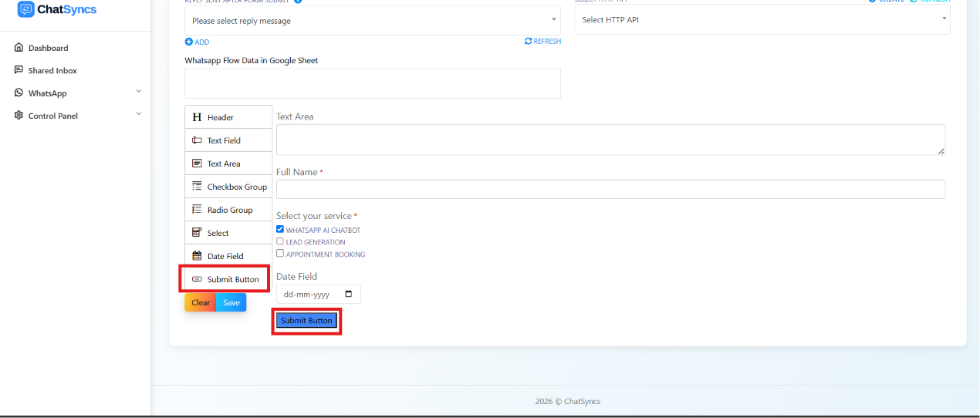Click the Text Field palette icon
The width and height of the screenshot is (980, 418).
click(x=197, y=140)
